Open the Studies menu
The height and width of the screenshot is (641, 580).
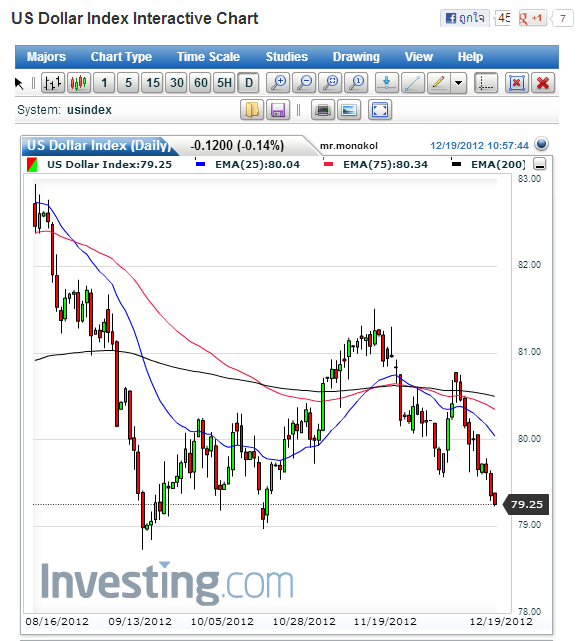(x=287, y=57)
